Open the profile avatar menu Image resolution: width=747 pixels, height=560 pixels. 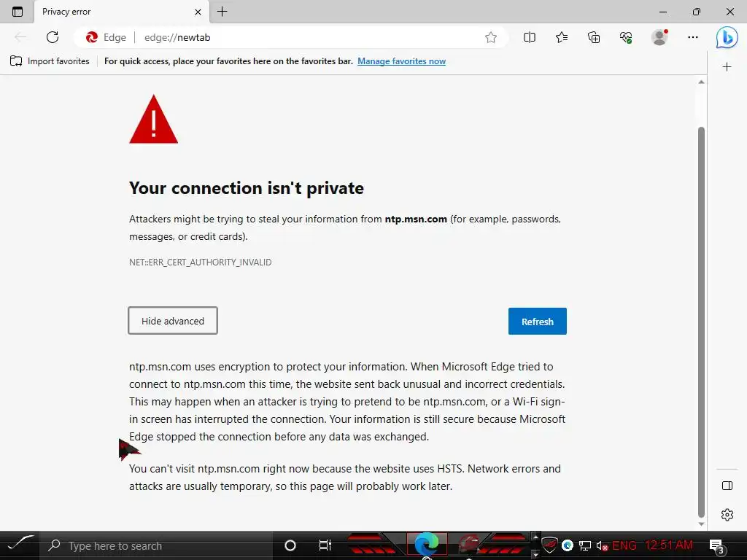coord(659,37)
